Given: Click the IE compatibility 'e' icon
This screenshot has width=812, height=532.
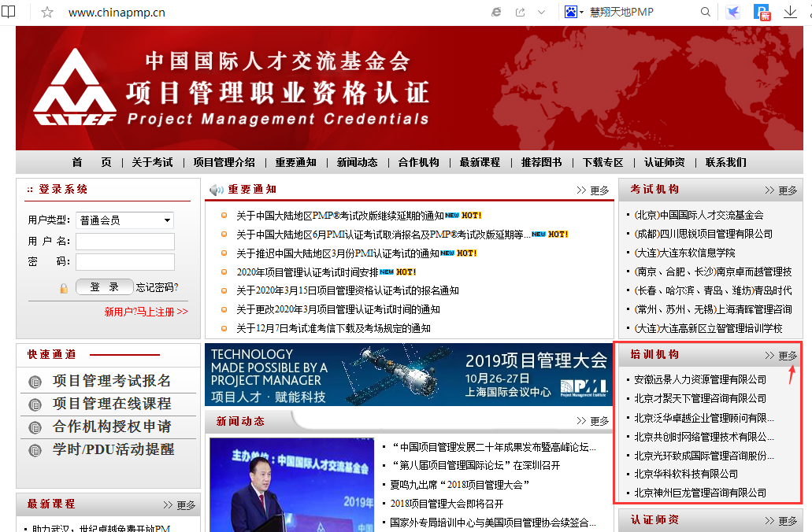Looking at the screenshot, I should (x=495, y=12).
